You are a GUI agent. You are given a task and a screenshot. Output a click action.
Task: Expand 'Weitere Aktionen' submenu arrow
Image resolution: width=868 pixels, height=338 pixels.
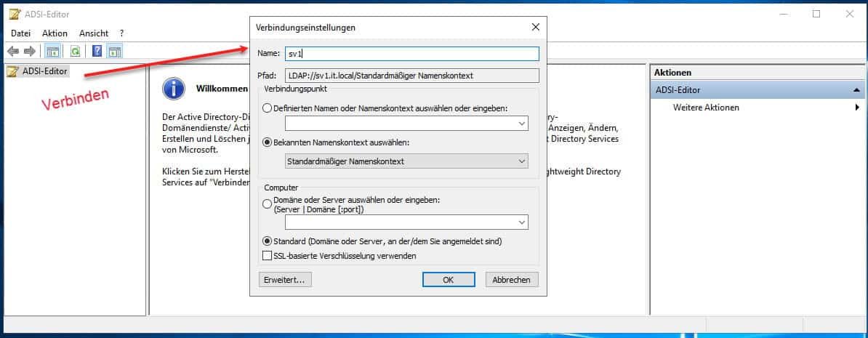tap(858, 108)
